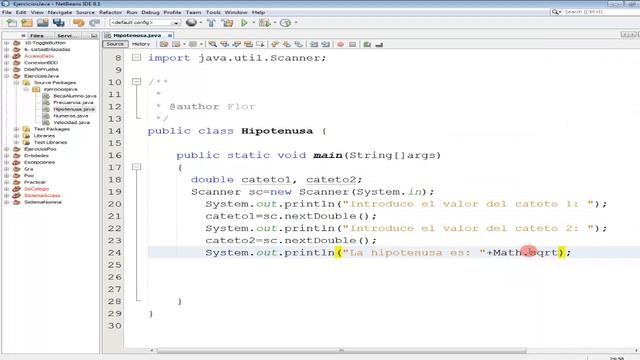Click the Save All toolbar icon
640x360 pixels.
coord(58,23)
